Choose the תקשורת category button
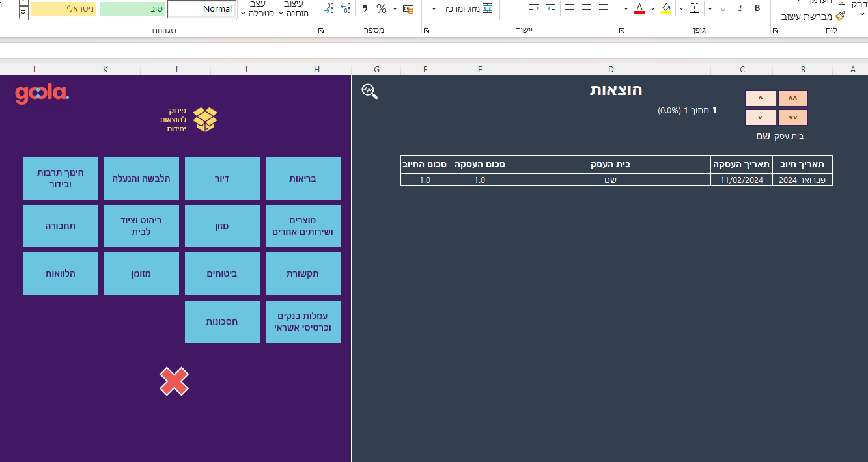This screenshot has height=462, width=868. tap(303, 273)
